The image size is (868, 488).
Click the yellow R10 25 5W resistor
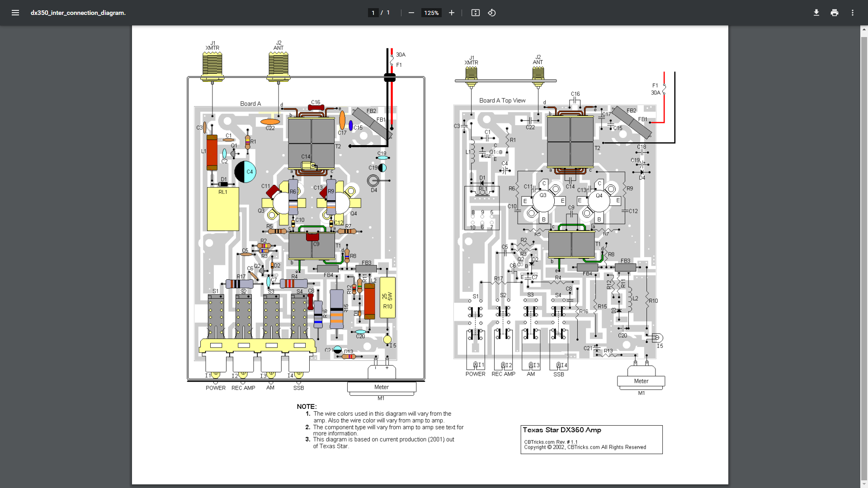point(387,297)
